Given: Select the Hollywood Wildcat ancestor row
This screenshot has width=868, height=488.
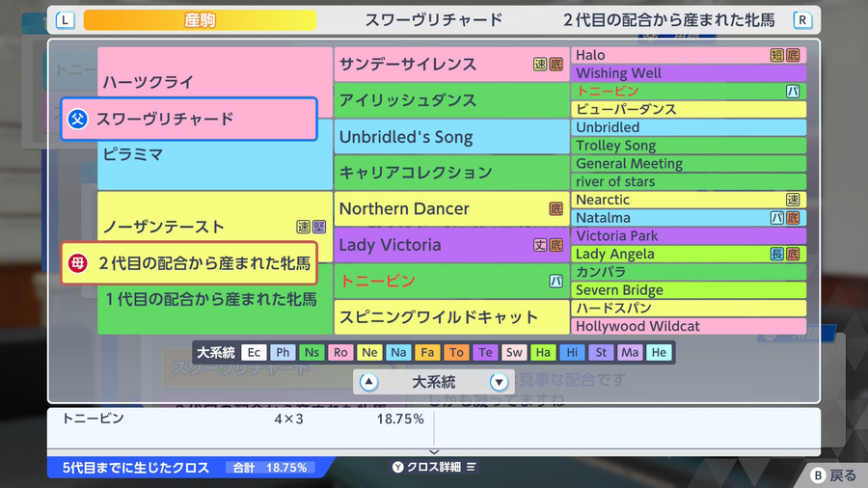Looking at the screenshot, I should pos(689,326).
